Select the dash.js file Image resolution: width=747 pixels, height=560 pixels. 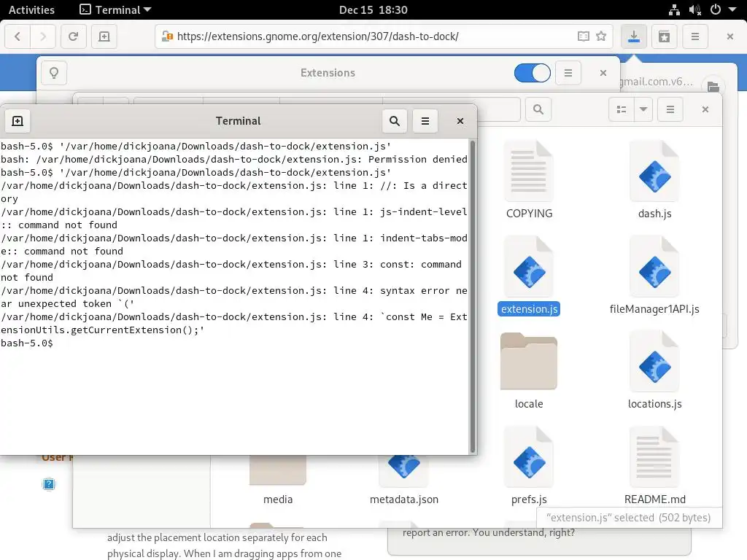[654, 180]
